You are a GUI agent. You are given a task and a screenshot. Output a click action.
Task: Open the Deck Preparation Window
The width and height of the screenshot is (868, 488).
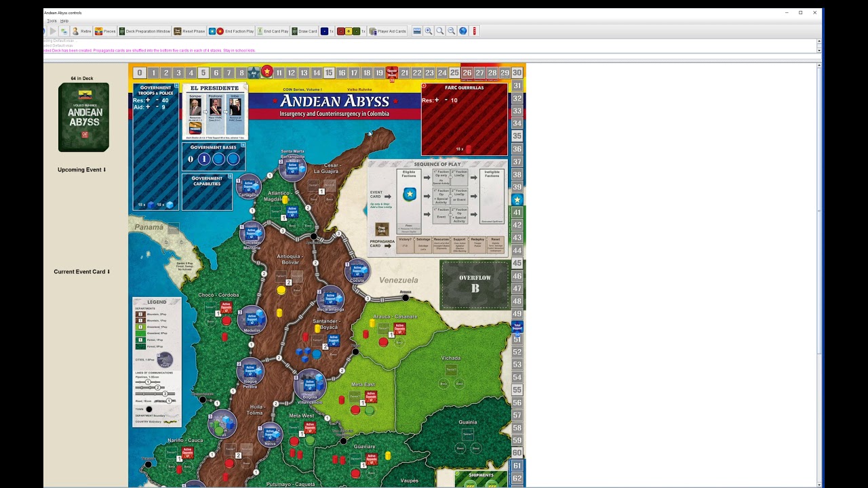[x=145, y=31]
